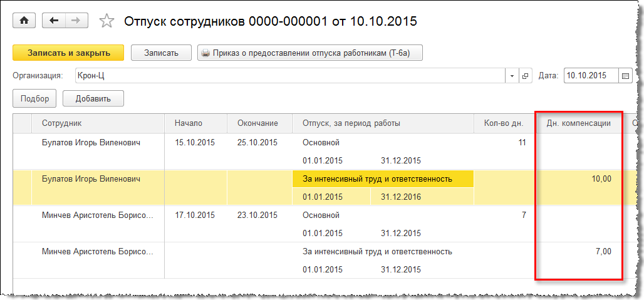Screen dimensions: 644x300
Task: Select first Булатов Игорь Виленович row
Action: tap(91, 143)
